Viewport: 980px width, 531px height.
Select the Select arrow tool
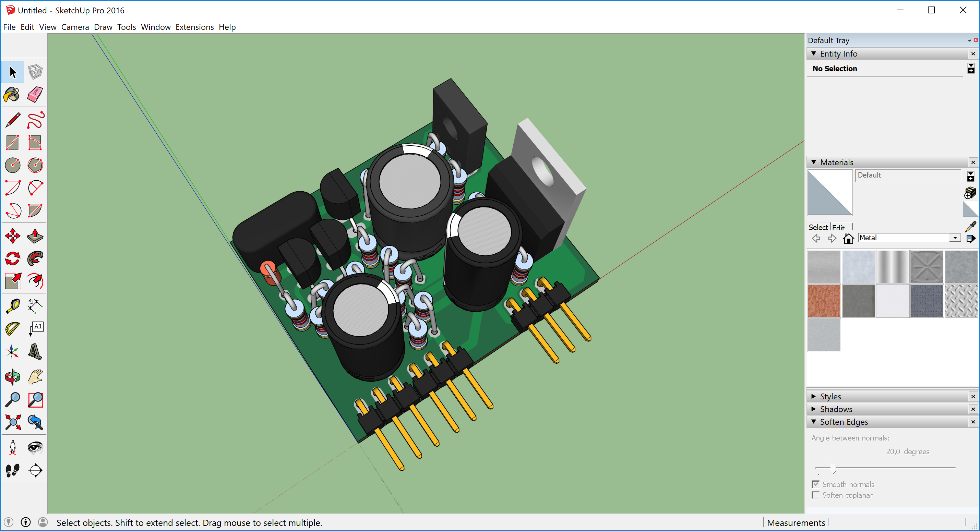(x=13, y=72)
